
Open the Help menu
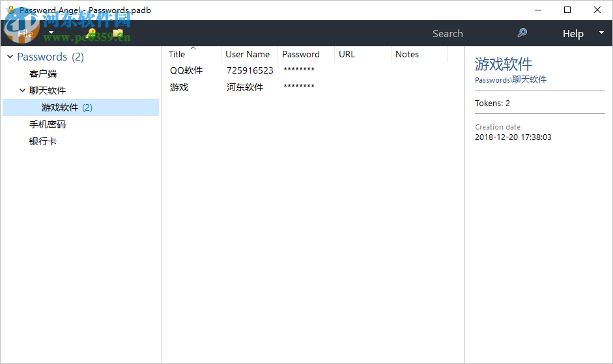click(x=573, y=34)
